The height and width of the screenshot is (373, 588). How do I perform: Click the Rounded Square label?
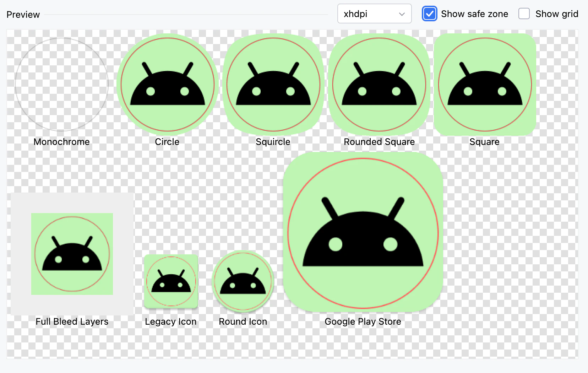pyautogui.click(x=379, y=142)
